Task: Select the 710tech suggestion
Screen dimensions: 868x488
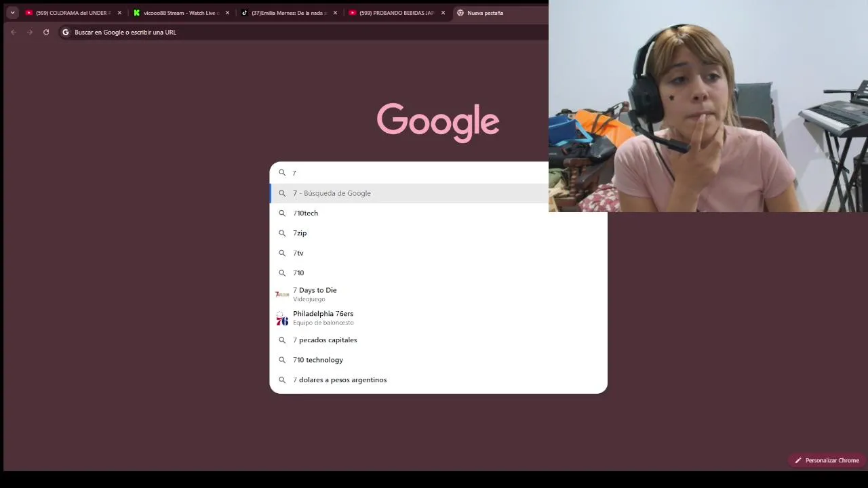Action: click(x=438, y=213)
